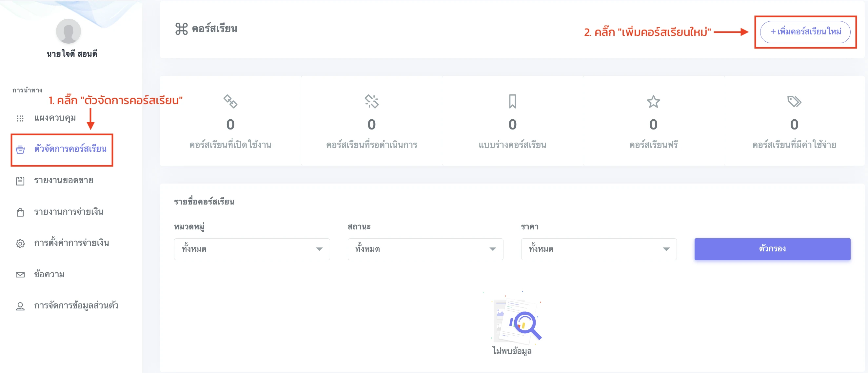Click the การนำทาง section label
The image size is (868, 373).
point(27,90)
